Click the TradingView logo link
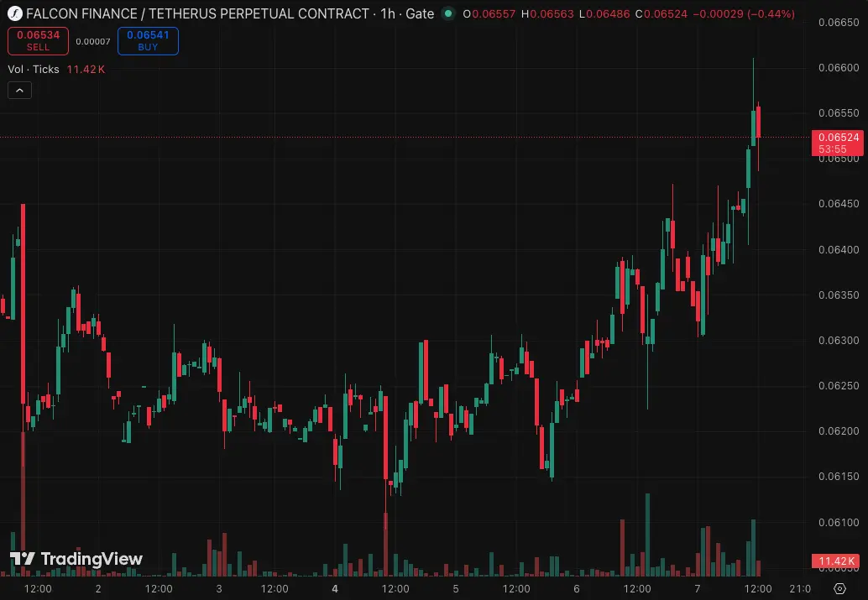Screen dimensions: 868x600 coord(76,559)
